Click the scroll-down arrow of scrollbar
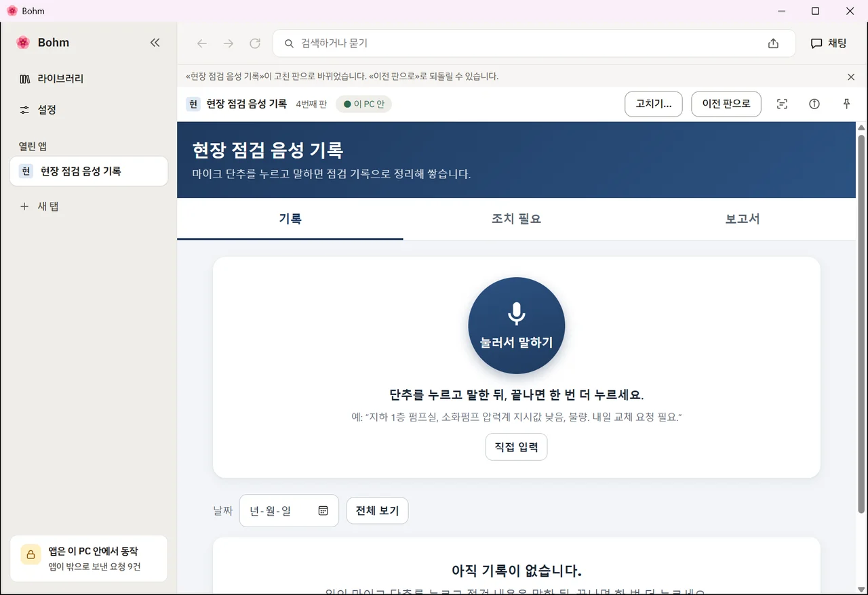 click(862, 589)
